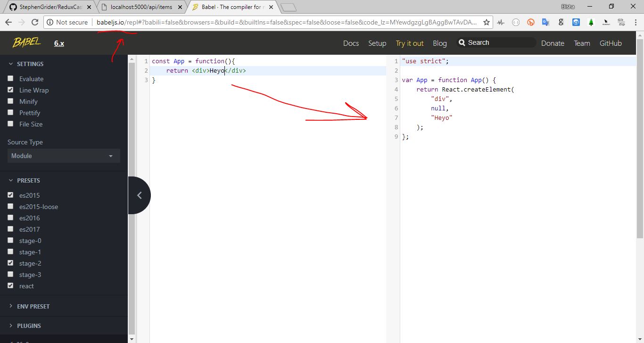
Task: Enable the es2015-loose preset
Action: (x=10, y=207)
